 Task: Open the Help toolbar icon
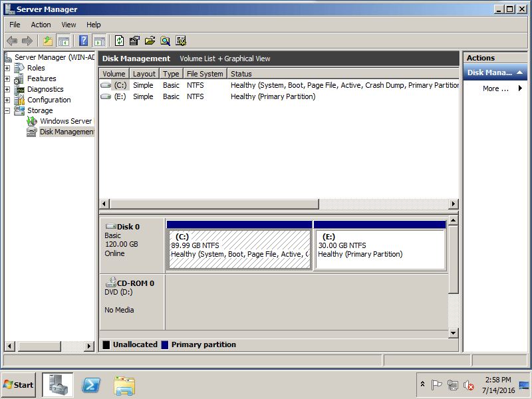pos(84,41)
